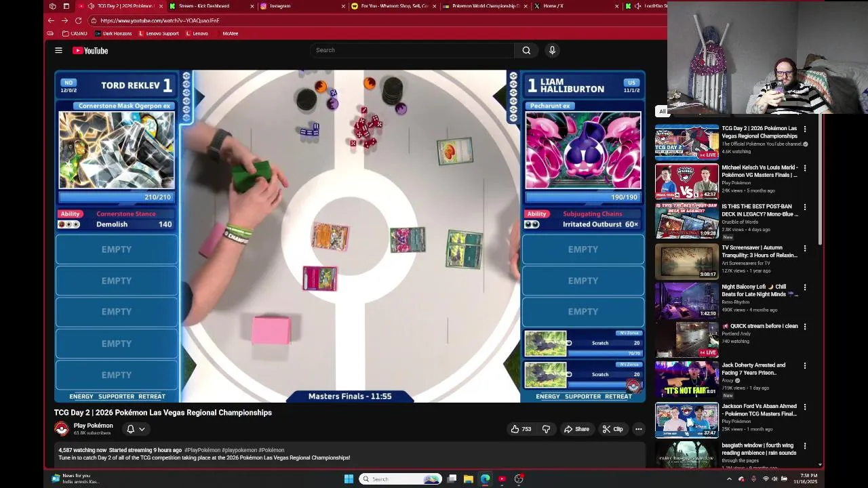The height and width of the screenshot is (488, 868).
Task: Open Microsoft Edge on the taskbar
Action: pyautogui.click(x=485, y=479)
